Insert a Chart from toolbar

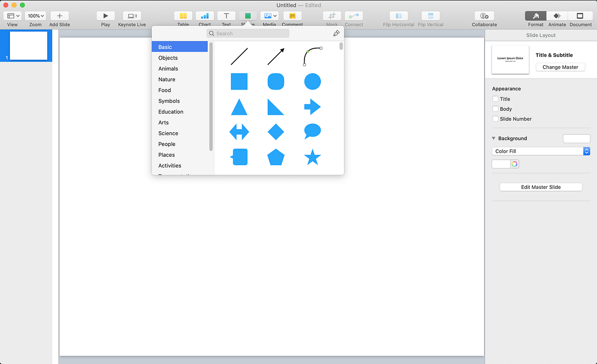205,16
